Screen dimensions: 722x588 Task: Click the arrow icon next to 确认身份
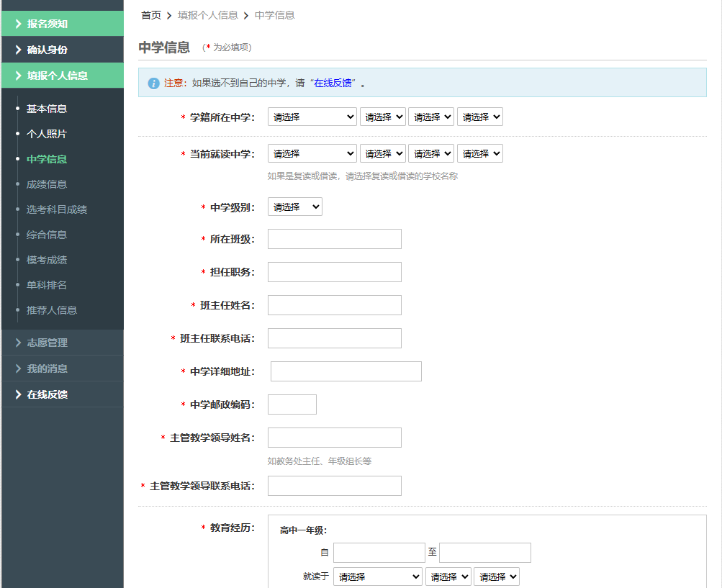18,50
